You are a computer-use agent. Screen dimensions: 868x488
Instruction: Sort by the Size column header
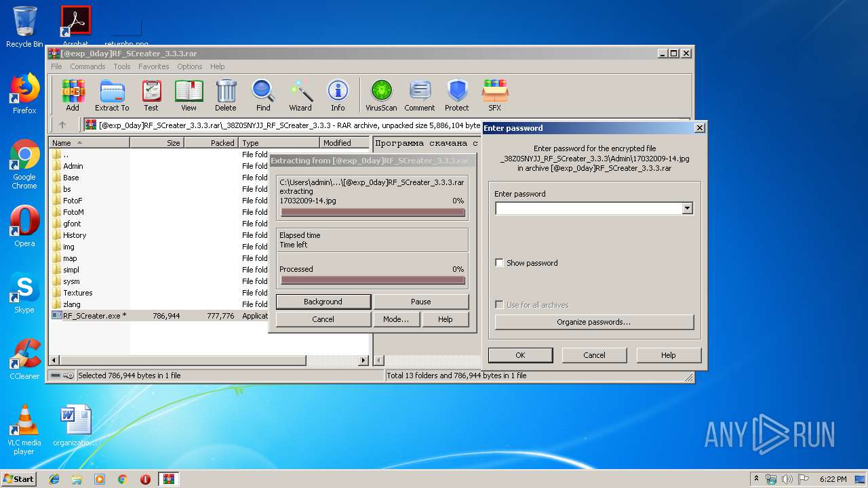pos(157,143)
